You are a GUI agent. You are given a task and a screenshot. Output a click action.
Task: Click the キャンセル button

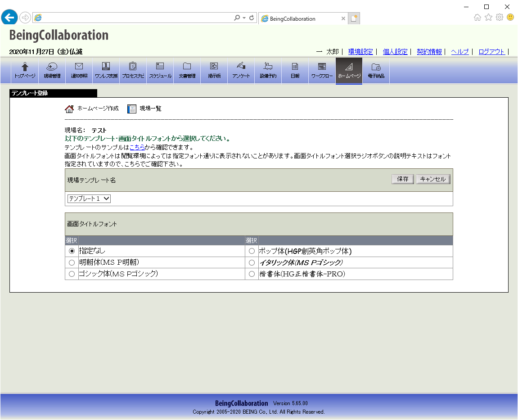tap(433, 179)
